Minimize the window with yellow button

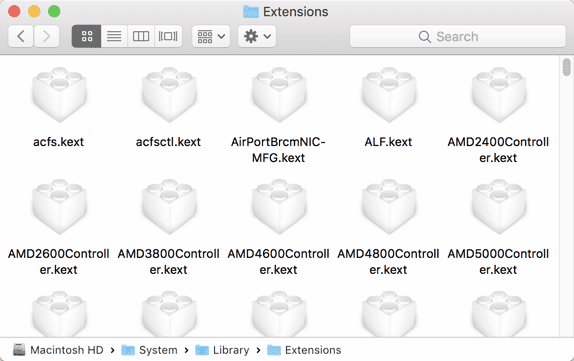(x=34, y=11)
